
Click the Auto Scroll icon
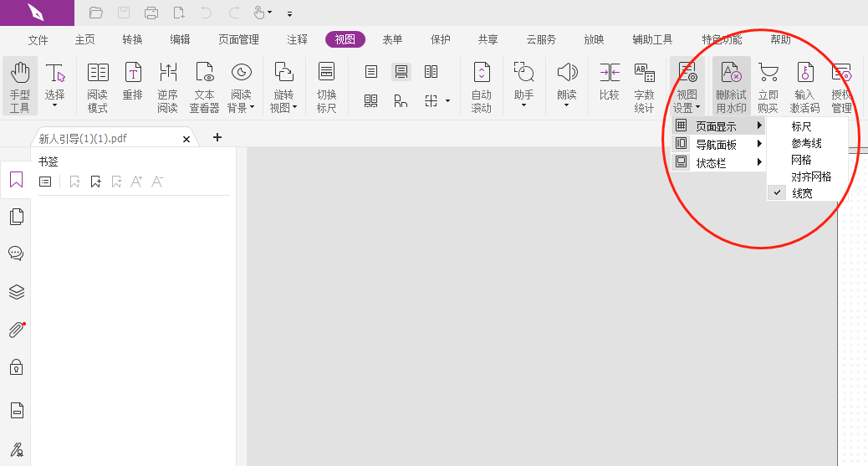(x=481, y=85)
